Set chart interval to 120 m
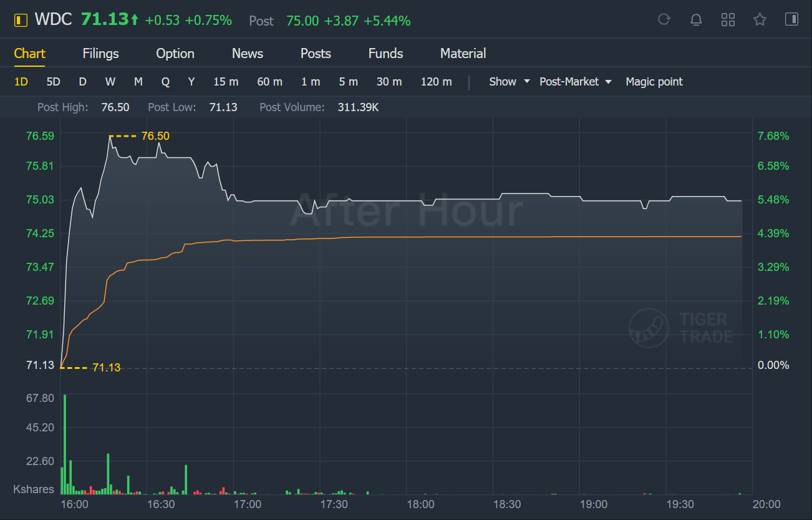 pos(436,82)
